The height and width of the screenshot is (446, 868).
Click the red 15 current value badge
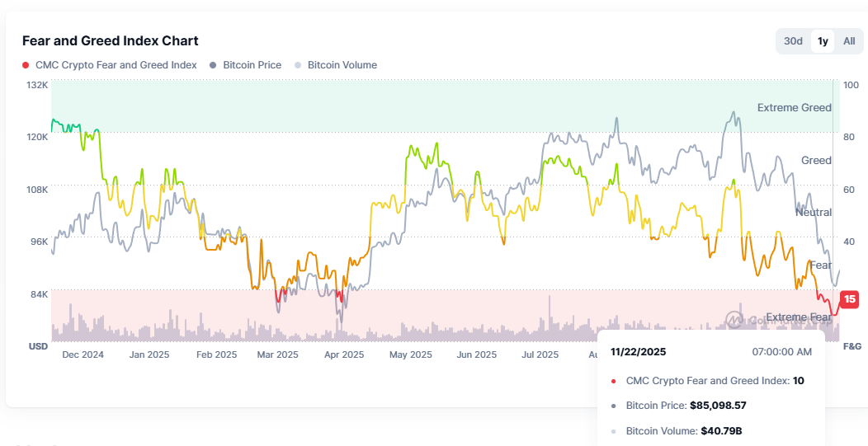click(849, 299)
